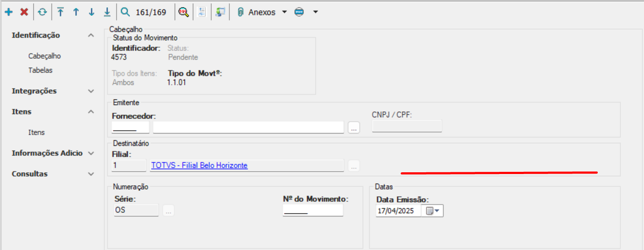Click the Filial code field
Viewport: 644px width, 250px height.
[x=129, y=165]
